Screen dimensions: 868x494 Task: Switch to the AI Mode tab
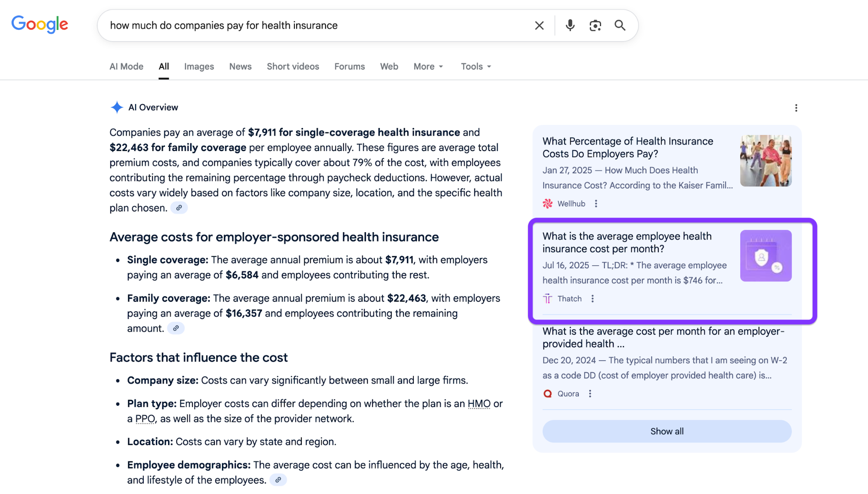126,66
